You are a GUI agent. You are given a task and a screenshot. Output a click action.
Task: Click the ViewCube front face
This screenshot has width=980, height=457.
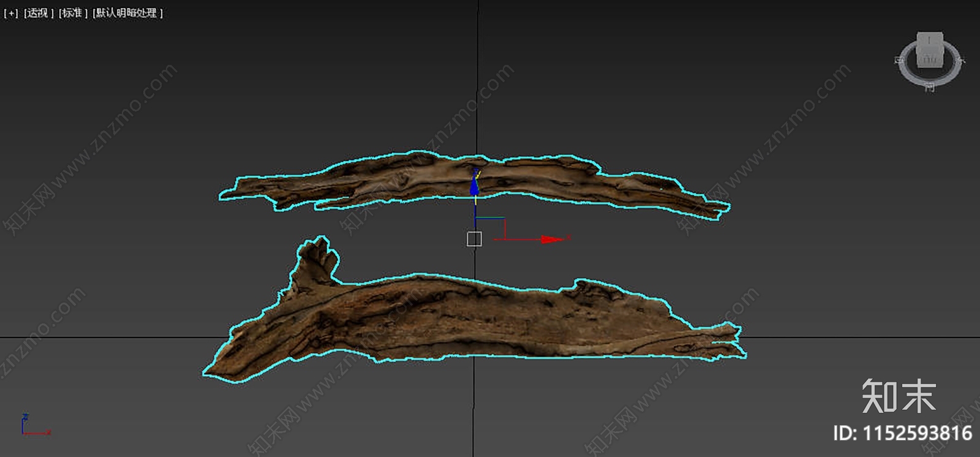(x=930, y=59)
